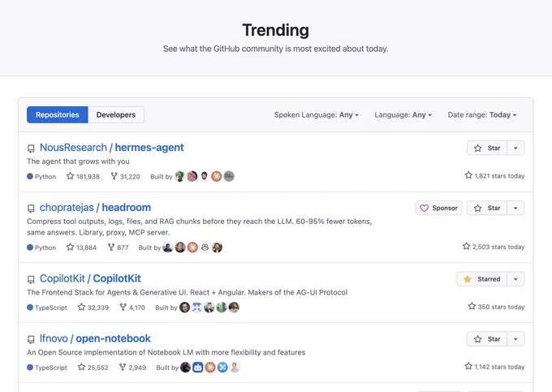Click the repo icon beside chopratejas / headroom

click(31, 209)
